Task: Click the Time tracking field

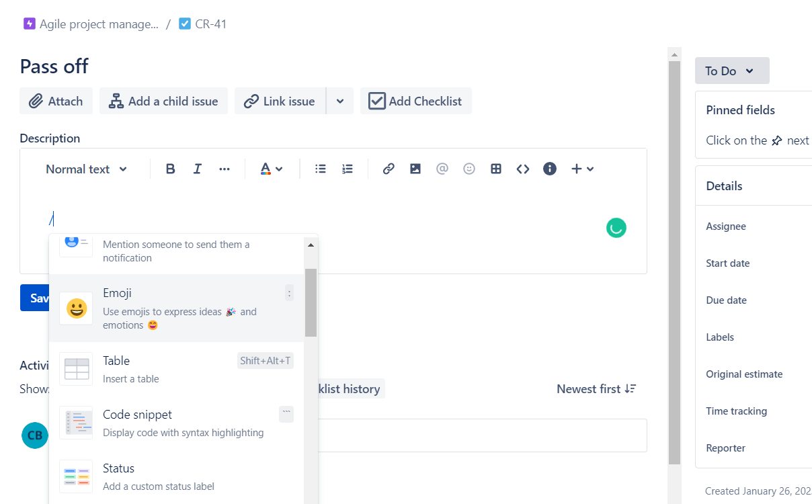Action: 737,411
